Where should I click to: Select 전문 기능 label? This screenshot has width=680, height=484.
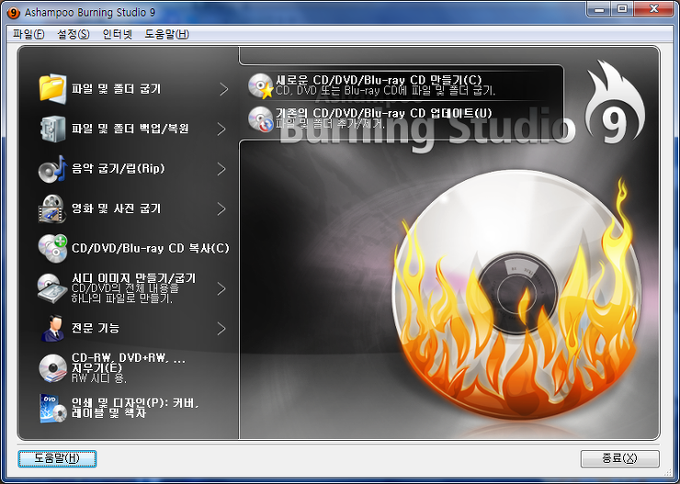[95, 328]
